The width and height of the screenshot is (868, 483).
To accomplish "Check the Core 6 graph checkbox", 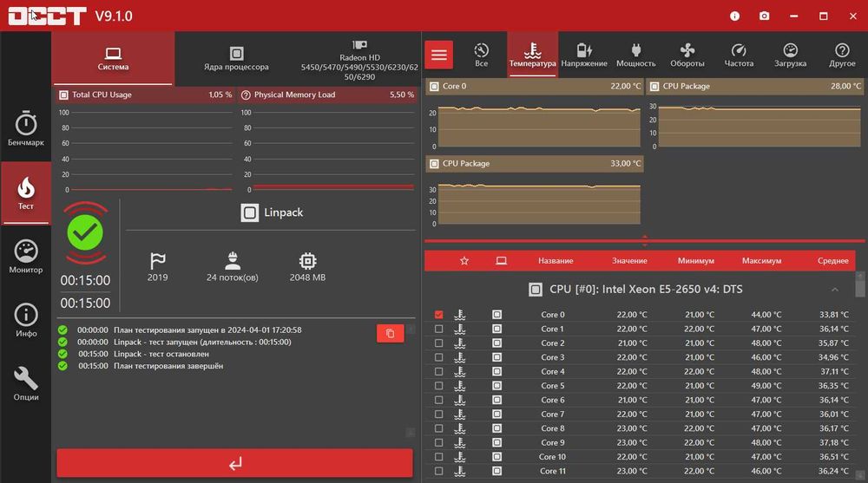I will click(x=439, y=400).
